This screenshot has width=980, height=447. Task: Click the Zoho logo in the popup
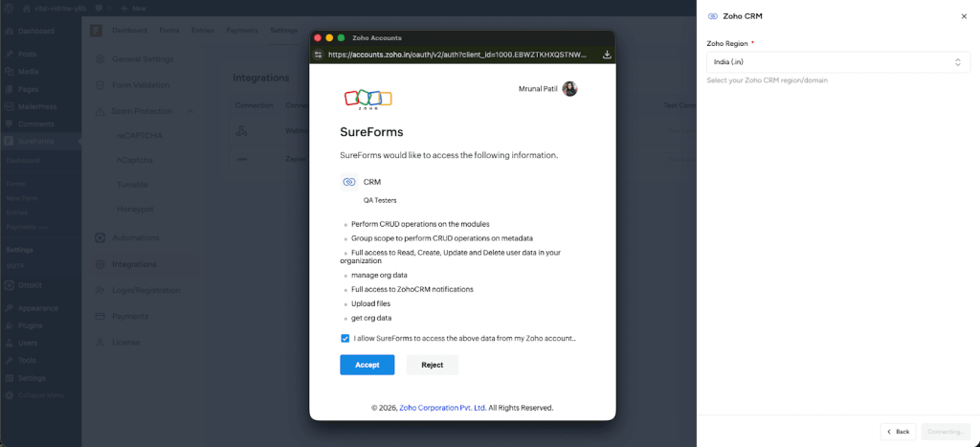368,98
